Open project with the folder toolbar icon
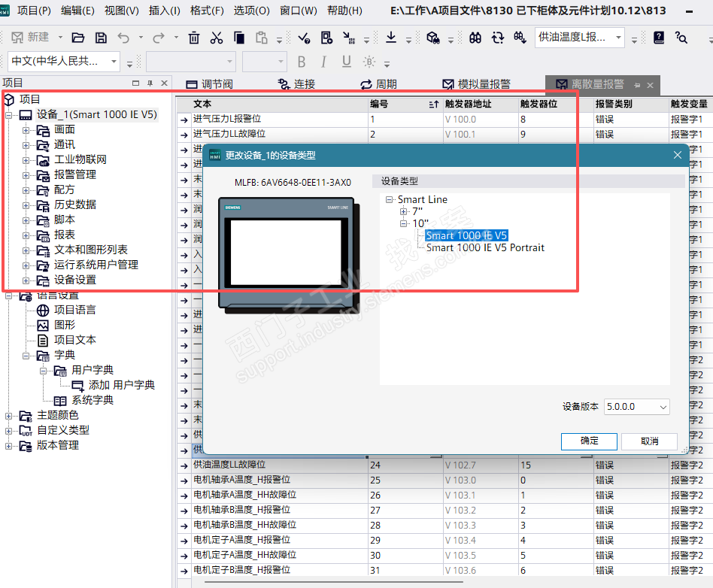The image size is (713, 588). pyautogui.click(x=78, y=38)
